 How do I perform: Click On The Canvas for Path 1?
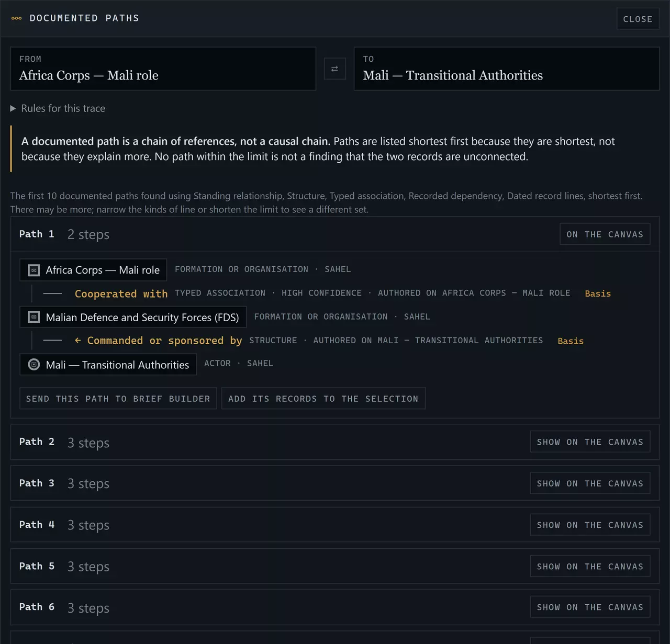pos(605,234)
